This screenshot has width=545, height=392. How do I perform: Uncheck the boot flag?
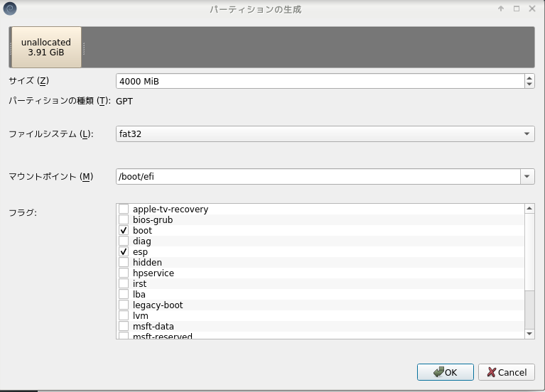point(124,231)
